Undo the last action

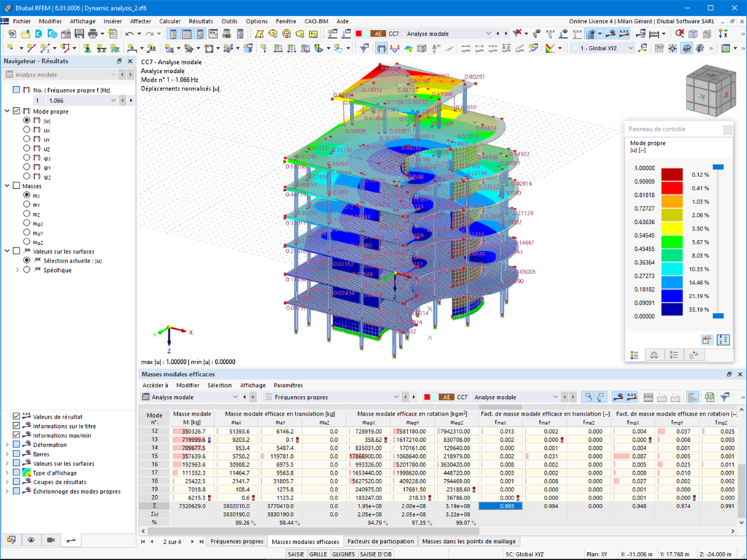pos(129,34)
